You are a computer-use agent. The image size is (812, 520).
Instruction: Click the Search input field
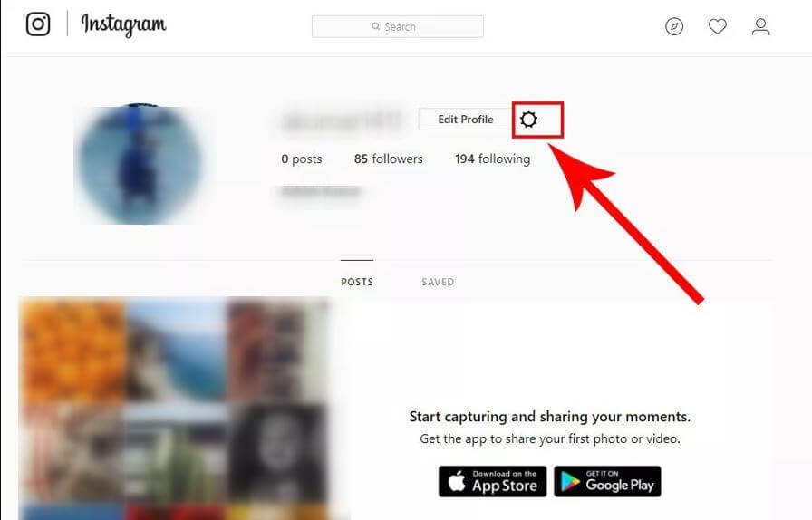(398, 26)
